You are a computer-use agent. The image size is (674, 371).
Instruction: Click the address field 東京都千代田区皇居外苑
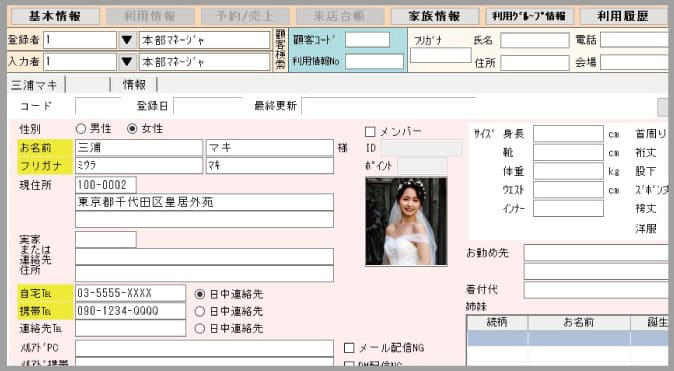204,202
